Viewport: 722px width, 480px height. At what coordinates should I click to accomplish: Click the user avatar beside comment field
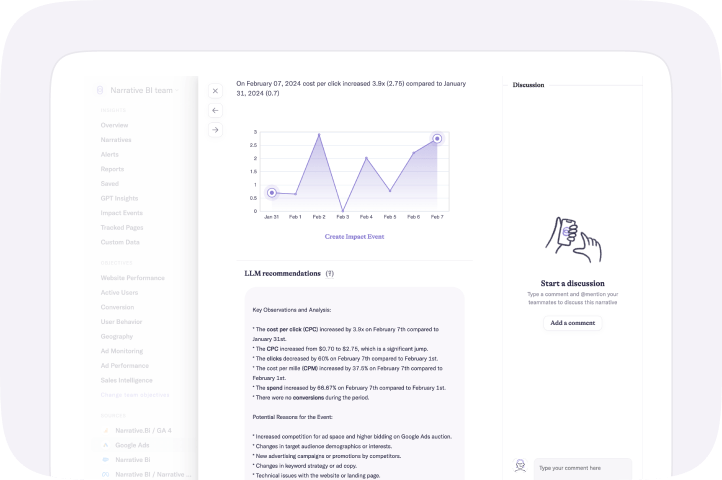pos(520,465)
